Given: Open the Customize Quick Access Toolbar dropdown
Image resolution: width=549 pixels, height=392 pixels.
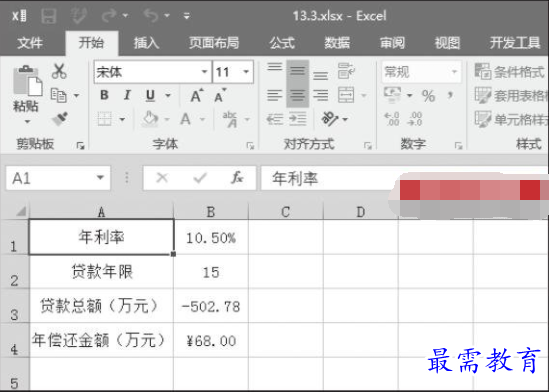Looking at the screenshot, I should click(187, 16).
